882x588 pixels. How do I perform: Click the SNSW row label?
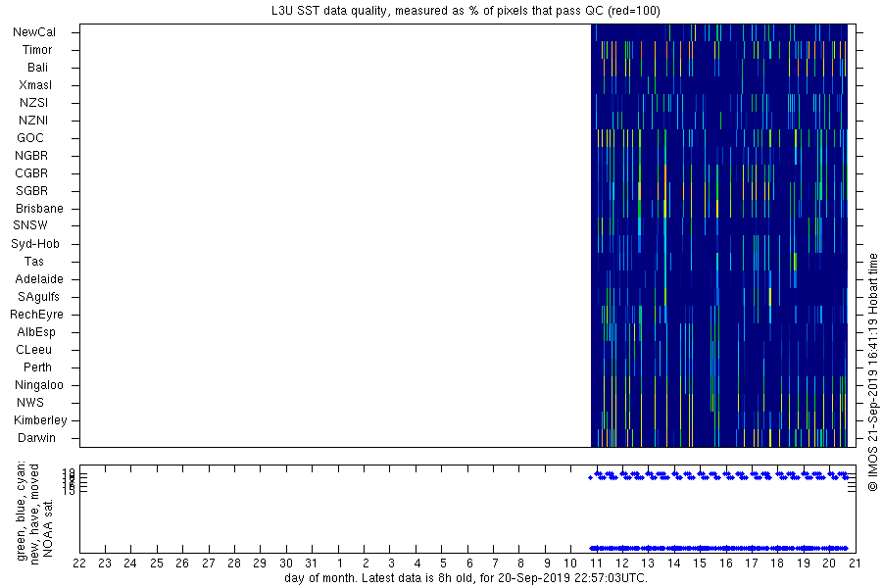[30, 225]
